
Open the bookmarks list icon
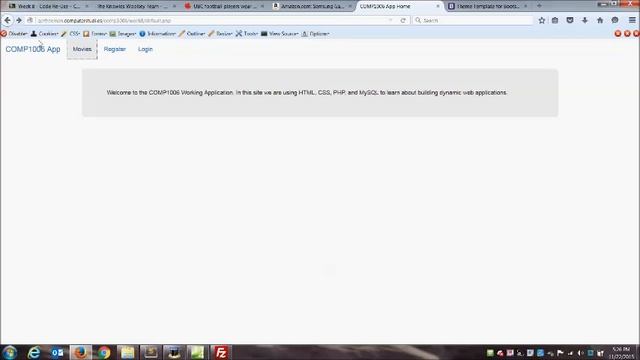click(555, 20)
